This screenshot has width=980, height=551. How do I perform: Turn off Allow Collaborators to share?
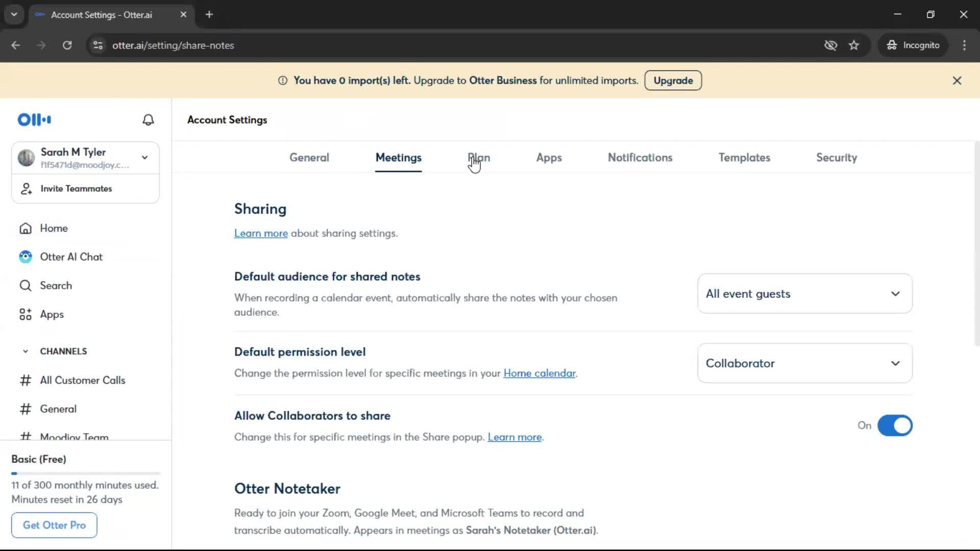895,425
